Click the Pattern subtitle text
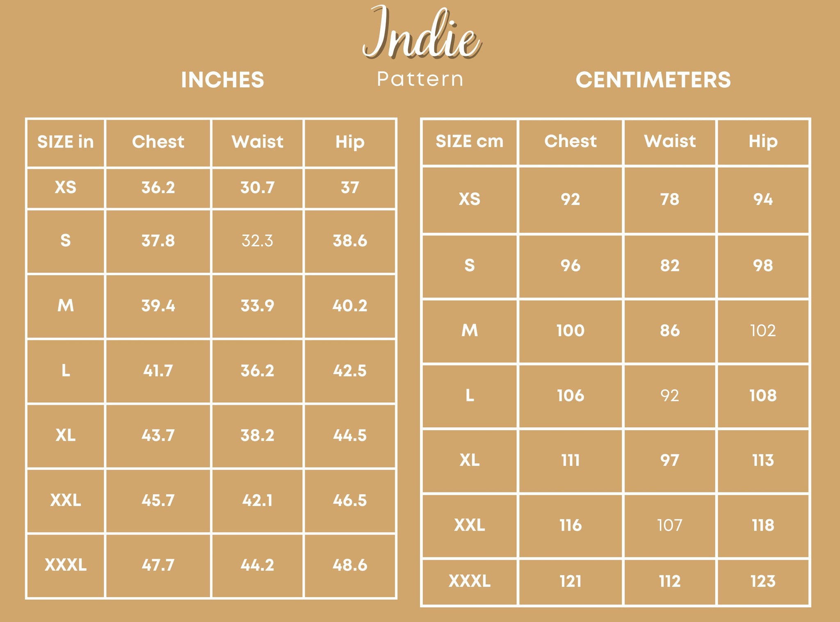 tap(420, 79)
